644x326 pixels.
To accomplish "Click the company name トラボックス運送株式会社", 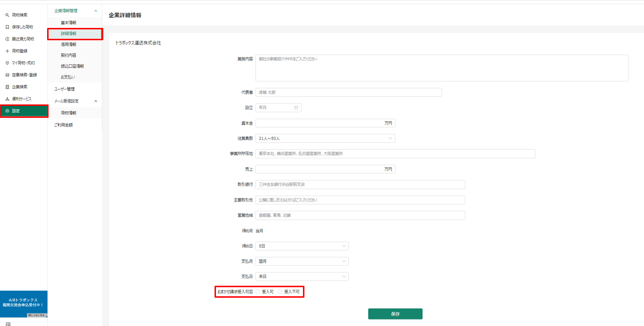I will pyautogui.click(x=138, y=43).
